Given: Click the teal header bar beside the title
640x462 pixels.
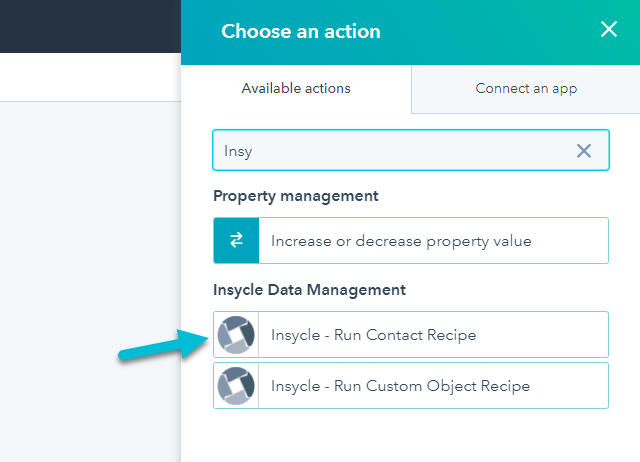Looking at the screenshot, I should [490, 31].
